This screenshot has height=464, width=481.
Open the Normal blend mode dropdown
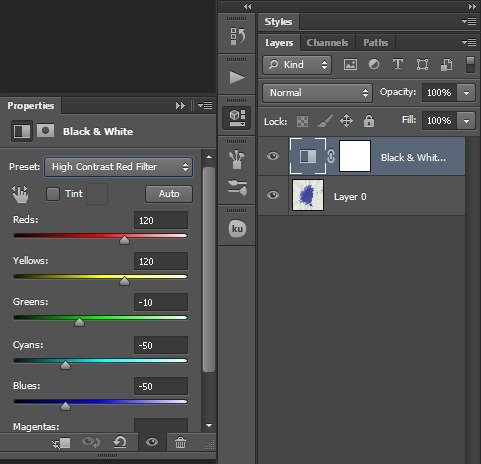317,93
